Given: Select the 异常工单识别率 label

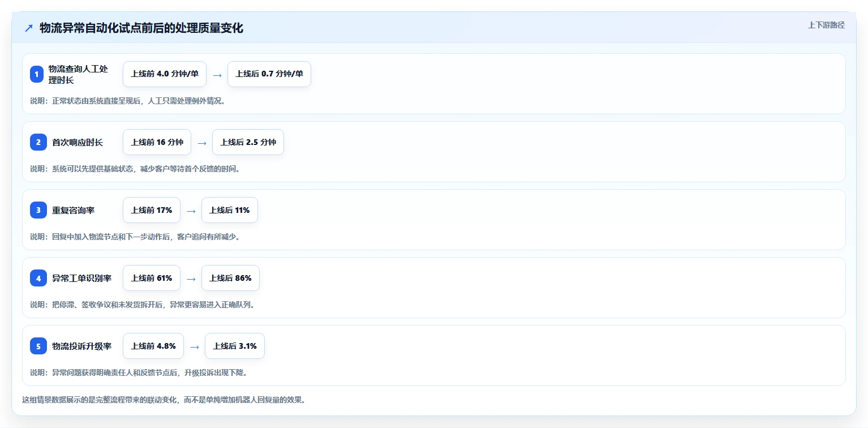Looking at the screenshot, I should pyautogui.click(x=82, y=278).
